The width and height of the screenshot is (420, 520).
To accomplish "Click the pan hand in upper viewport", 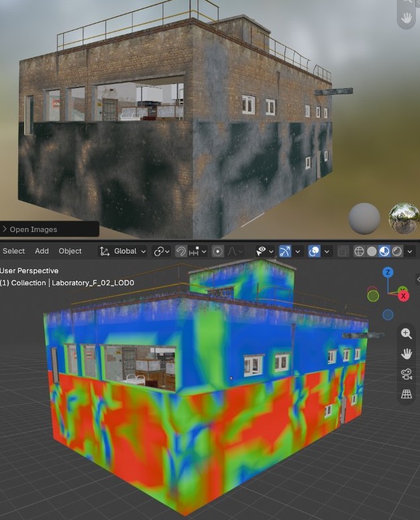I will 407,18.
